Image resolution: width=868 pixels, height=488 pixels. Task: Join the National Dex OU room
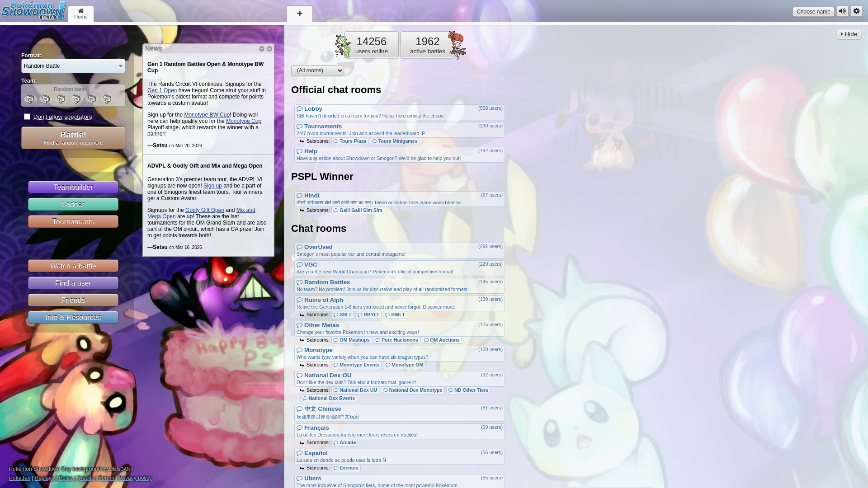400,379
